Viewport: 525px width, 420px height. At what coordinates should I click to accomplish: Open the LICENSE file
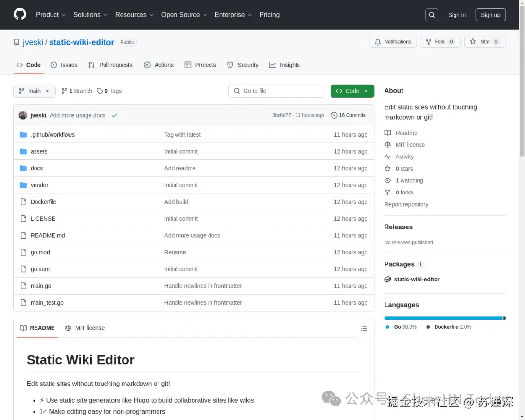click(43, 218)
